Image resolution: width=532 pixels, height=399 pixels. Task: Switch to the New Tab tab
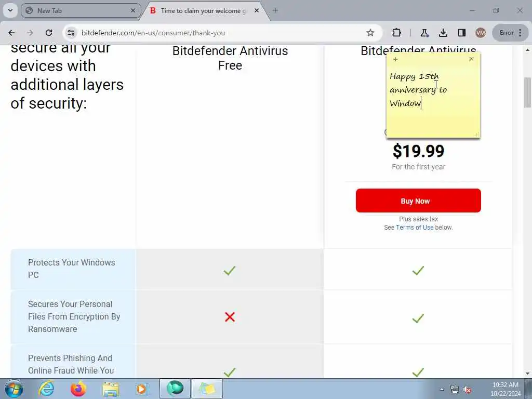[81, 10]
